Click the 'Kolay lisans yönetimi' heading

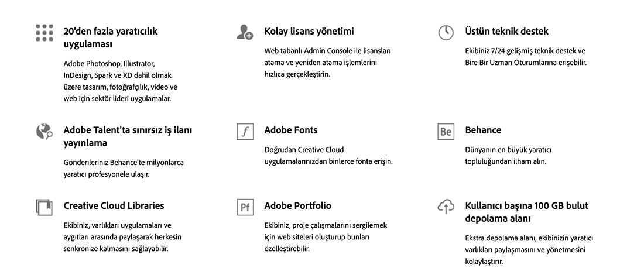[309, 31]
